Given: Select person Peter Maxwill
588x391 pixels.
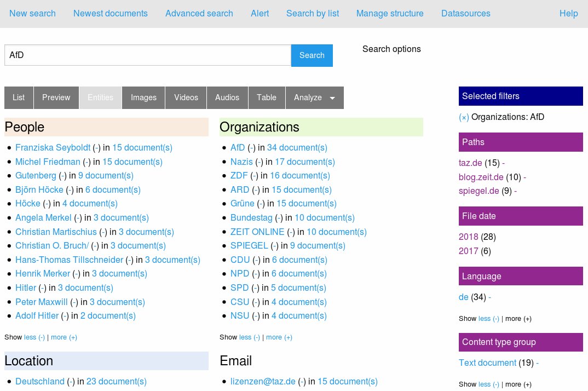Looking at the screenshot, I should pyautogui.click(x=42, y=302).
